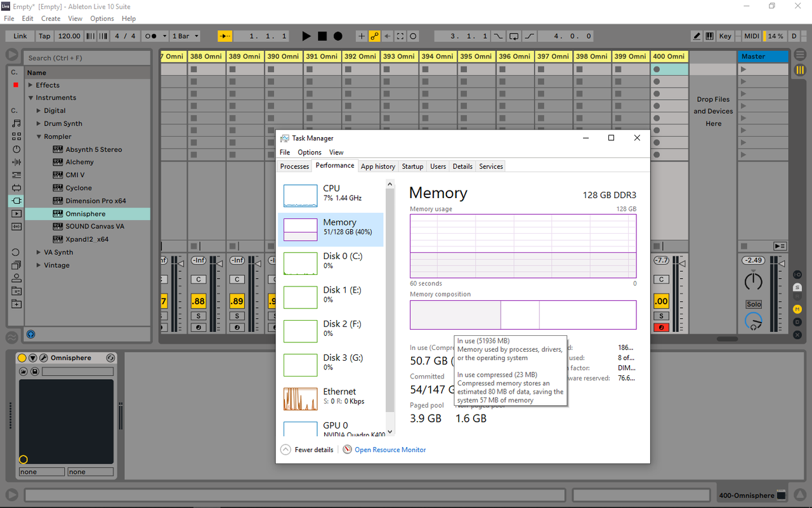Viewport: 812px width, 508px height.
Task: Open the Clips browser category icon
Action: (x=16, y=213)
